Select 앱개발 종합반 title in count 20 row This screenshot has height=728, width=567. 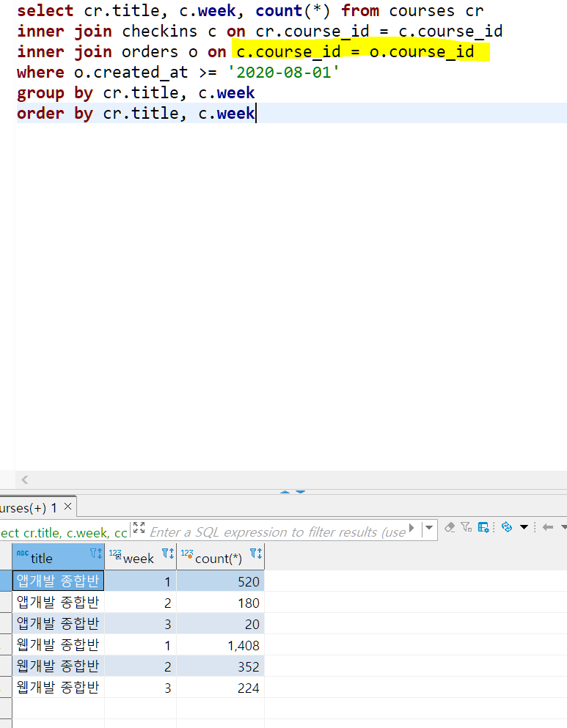pyautogui.click(x=59, y=624)
